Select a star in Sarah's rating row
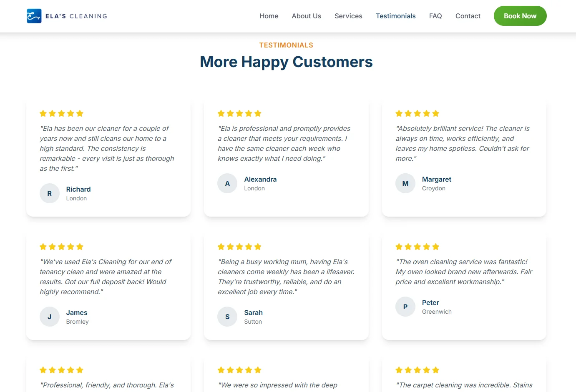This screenshot has height=392, width=576. point(239,246)
